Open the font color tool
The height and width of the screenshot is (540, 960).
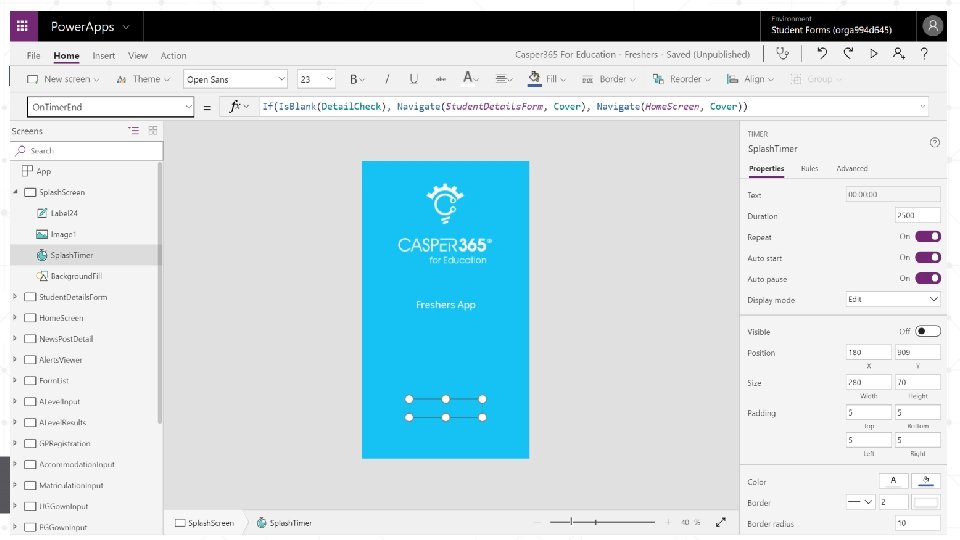click(x=470, y=78)
